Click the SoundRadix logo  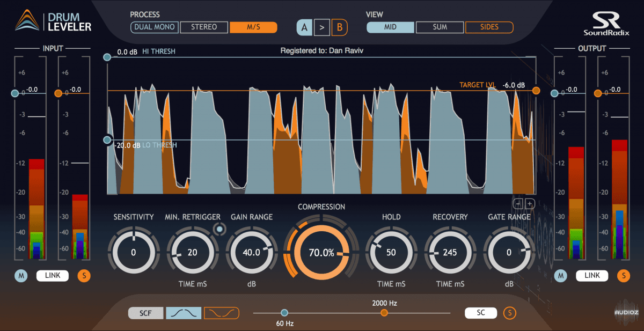(x=606, y=25)
